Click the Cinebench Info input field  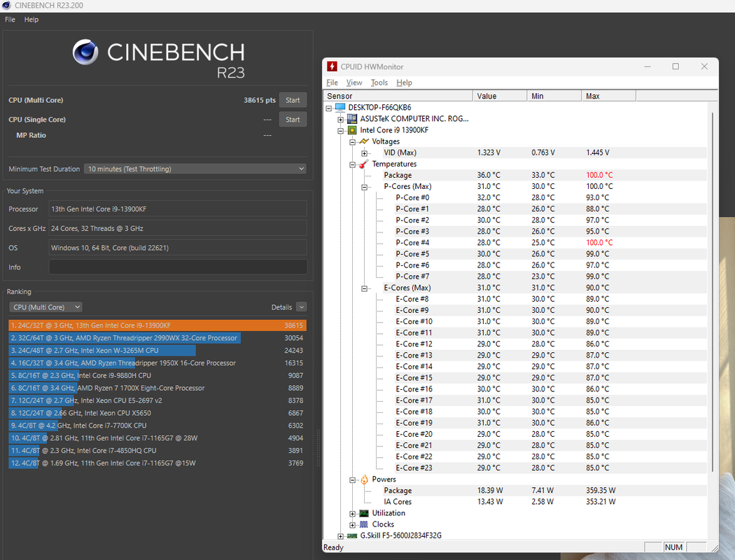point(178,267)
